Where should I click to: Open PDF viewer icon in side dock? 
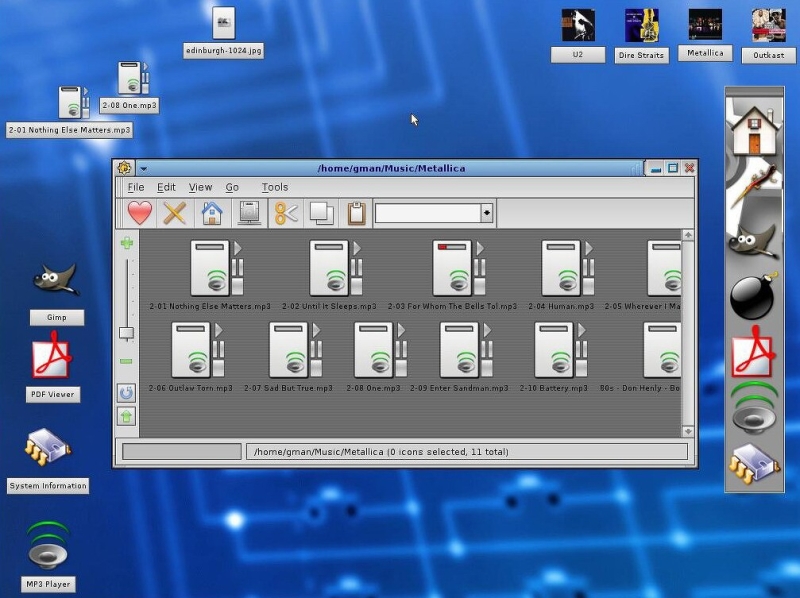pyautogui.click(x=754, y=353)
